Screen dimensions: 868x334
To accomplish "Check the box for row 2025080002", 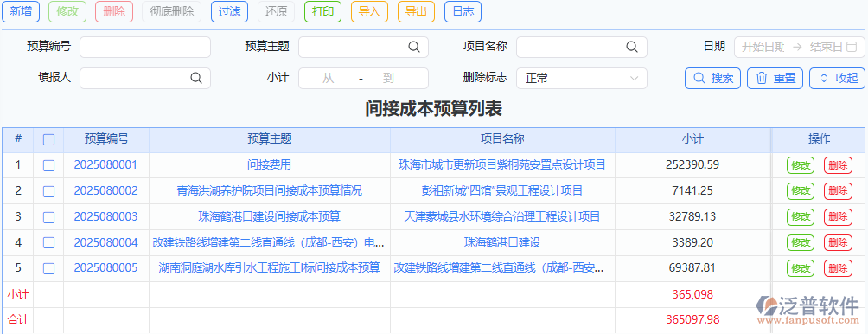I will pos(48,191).
